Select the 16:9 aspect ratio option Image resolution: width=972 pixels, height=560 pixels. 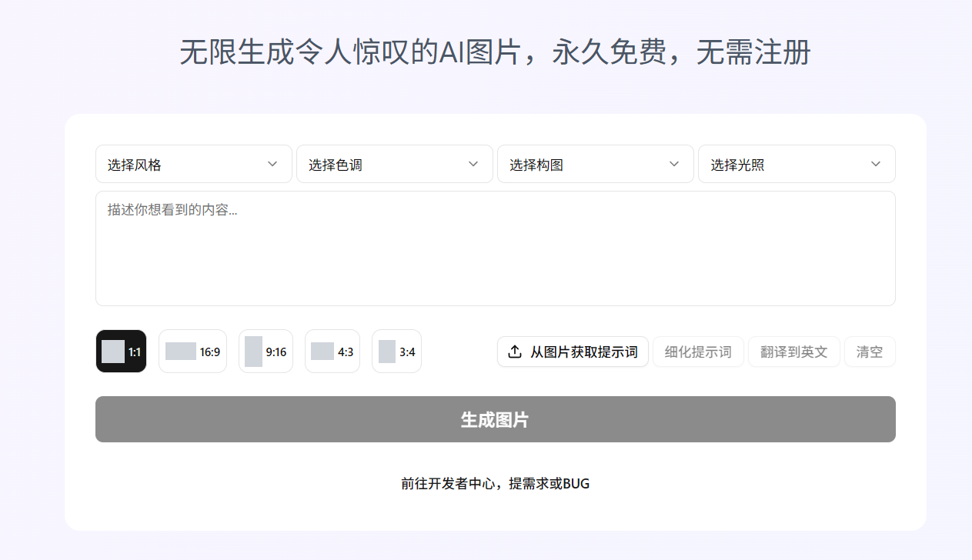coord(192,351)
